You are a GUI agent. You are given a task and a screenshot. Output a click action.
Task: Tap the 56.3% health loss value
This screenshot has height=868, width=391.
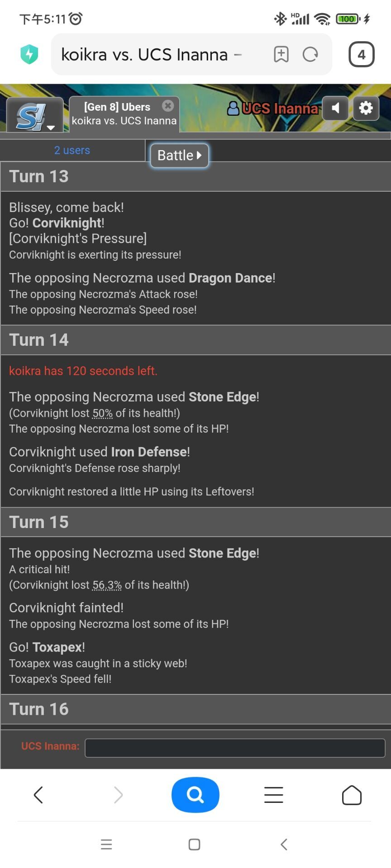(x=107, y=585)
